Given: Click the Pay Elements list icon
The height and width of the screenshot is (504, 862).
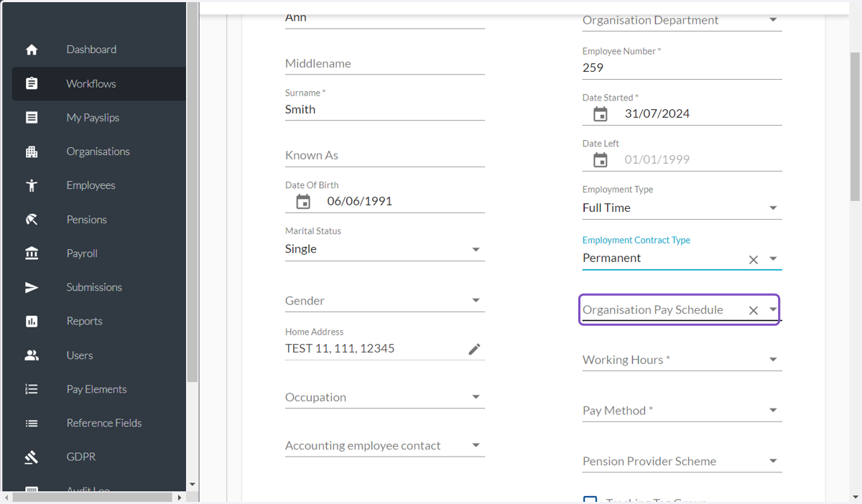Looking at the screenshot, I should (x=32, y=389).
